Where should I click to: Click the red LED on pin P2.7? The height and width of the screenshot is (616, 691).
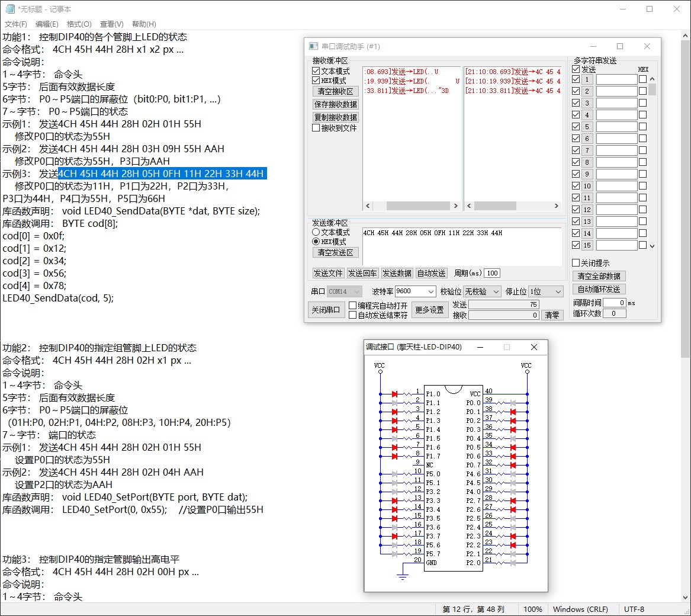pos(513,500)
